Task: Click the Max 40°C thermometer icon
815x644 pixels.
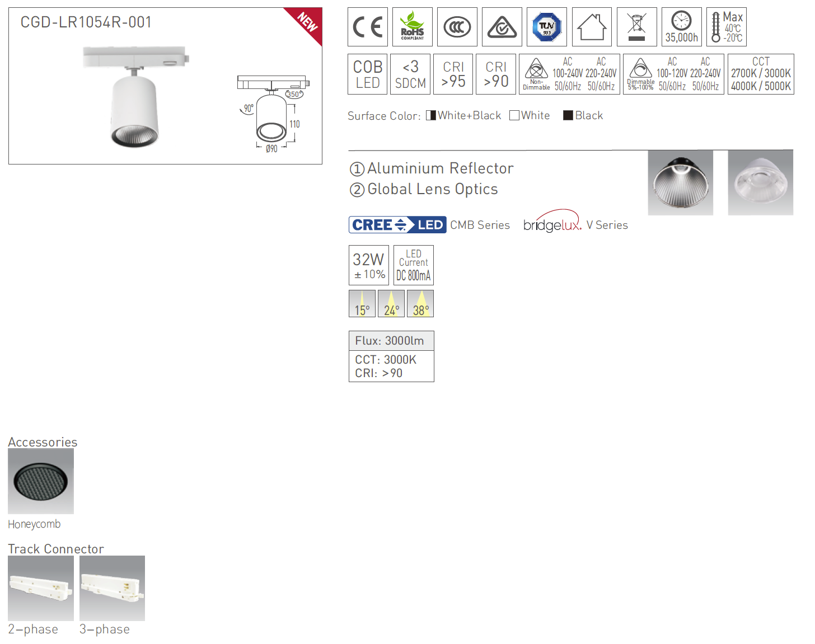Action: 727,27
